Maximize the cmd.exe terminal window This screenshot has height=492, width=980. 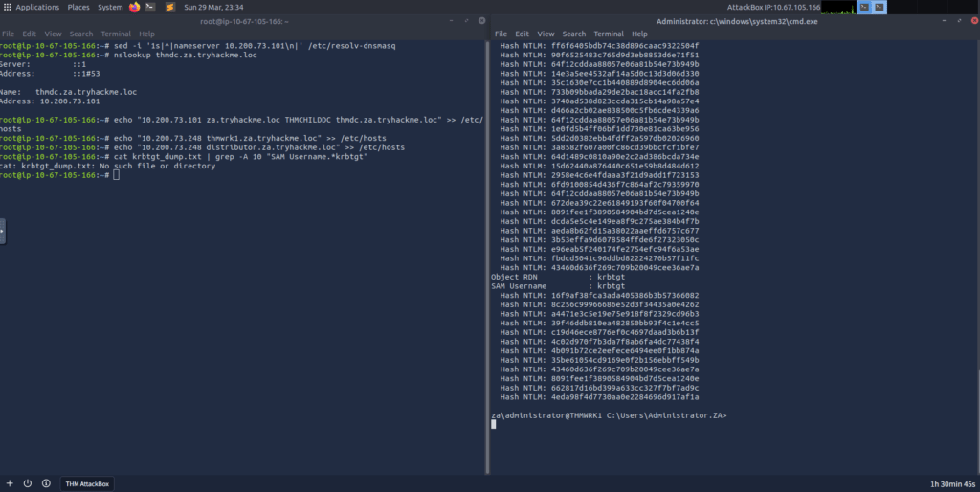pos(959,21)
